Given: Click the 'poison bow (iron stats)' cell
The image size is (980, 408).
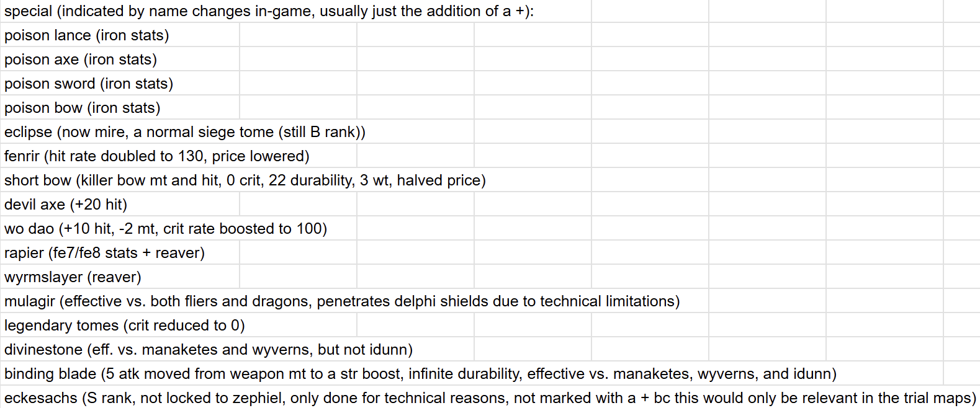Looking at the screenshot, I should point(83,108).
